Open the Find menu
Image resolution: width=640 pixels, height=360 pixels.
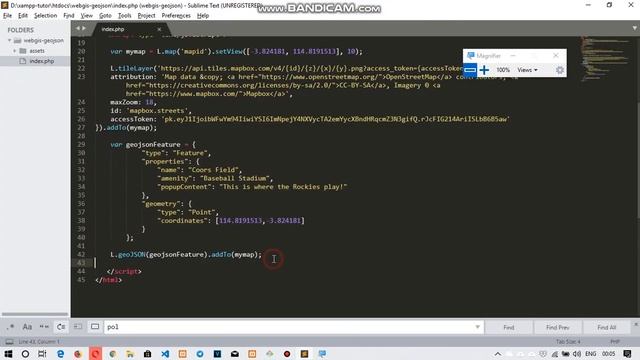[69, 16]
